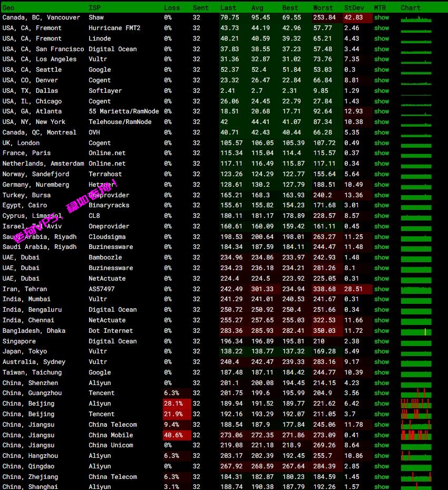Click 'show' for Japan, Tokyo Vultr row

coord(382,351)
